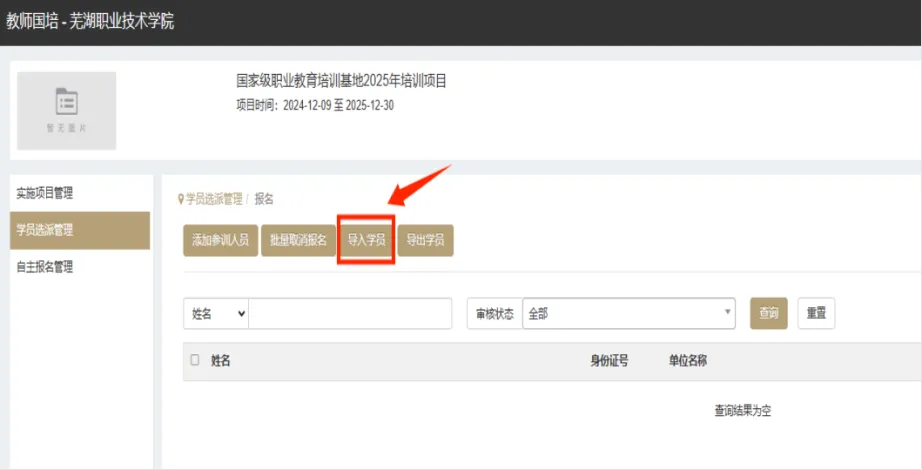
Task: Expand the 审核状态 dropdown showing 全部
Action: click(628, 314)
